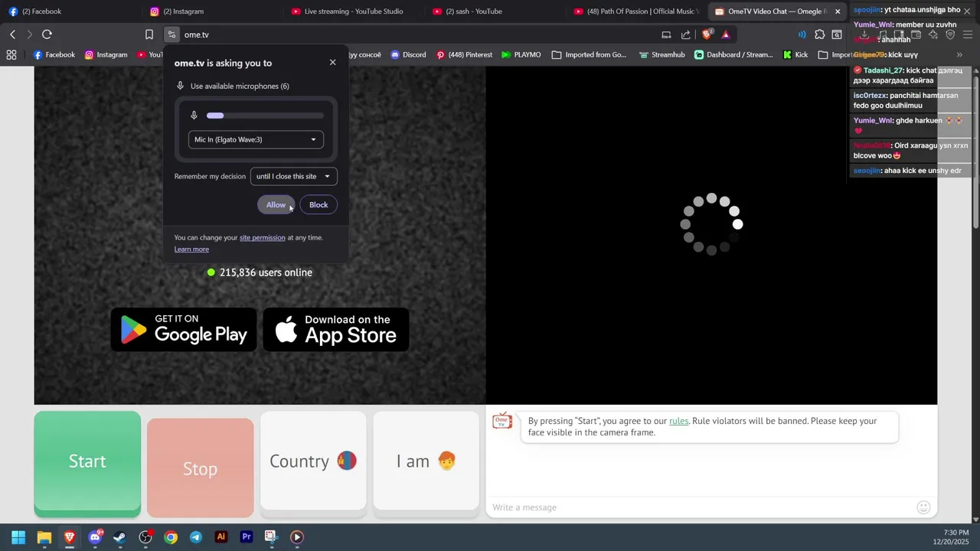The height and width of the screenshot is (551, 980).
Task: Open the site permission link
Action: click(263, 237)
